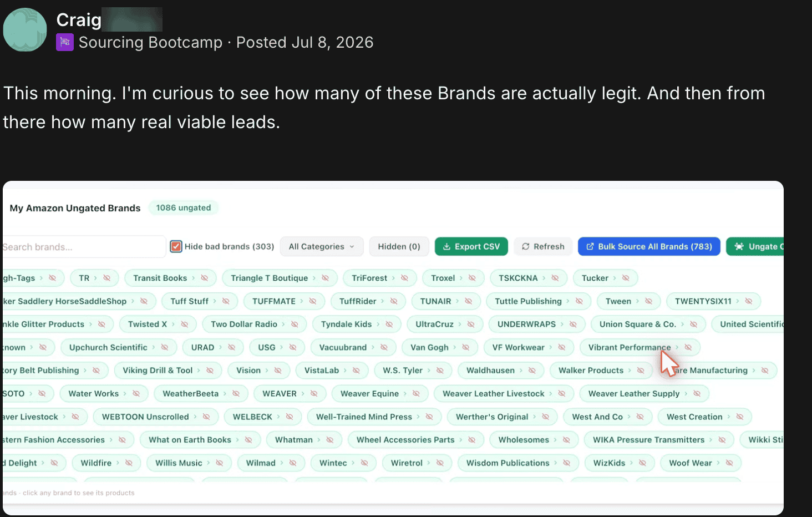Expand the TuffRider brand chevron
The height and width of the screenshot is (517, 812).
(382, 301)
